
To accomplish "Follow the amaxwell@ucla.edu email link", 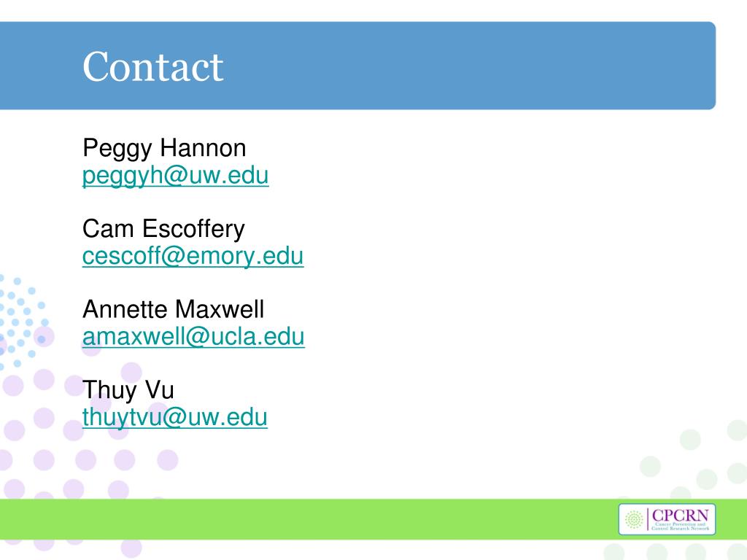I will coord(193,337).
